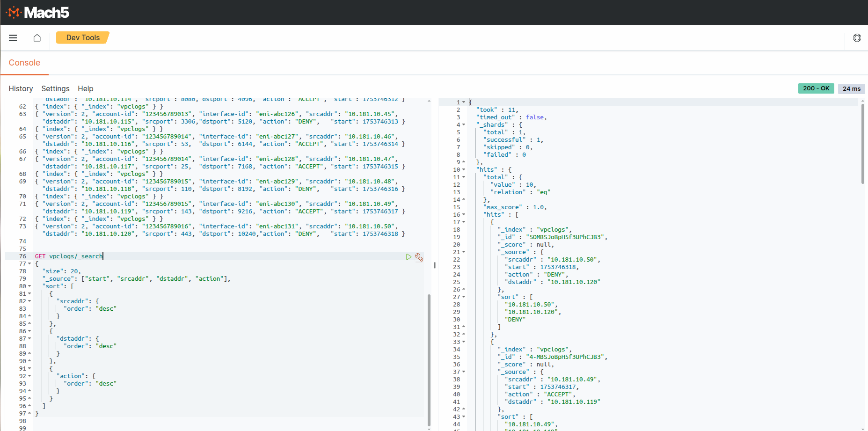Select the Console tab

point(24,63)
